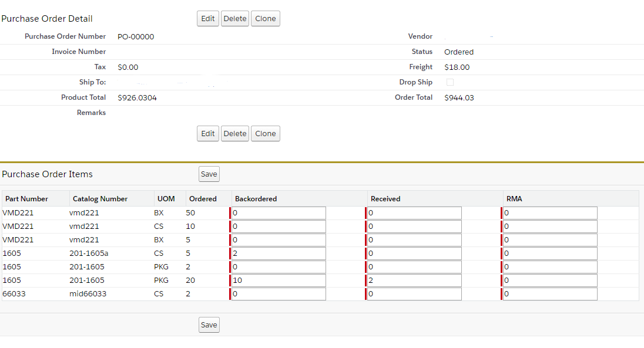Select the Received field containing value 2
Image resolution: width=644 pixels, height=348 pixels.
[414, 281]
